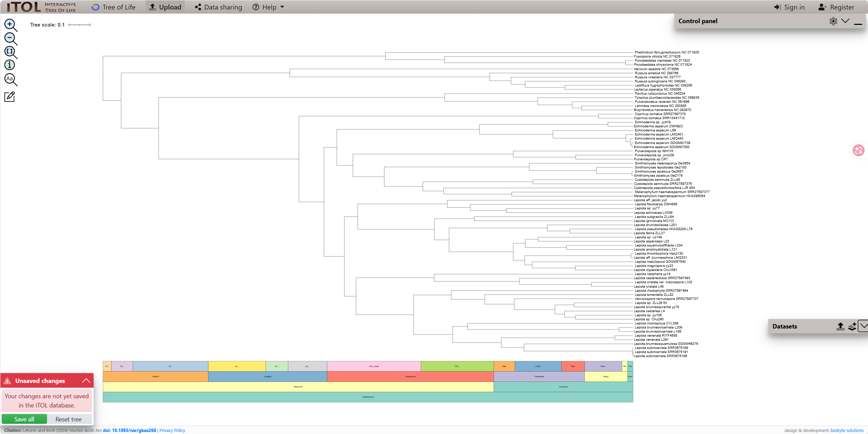Click the Unsaved changes warning icon
The image size is (868, 434).
(7, 381)
